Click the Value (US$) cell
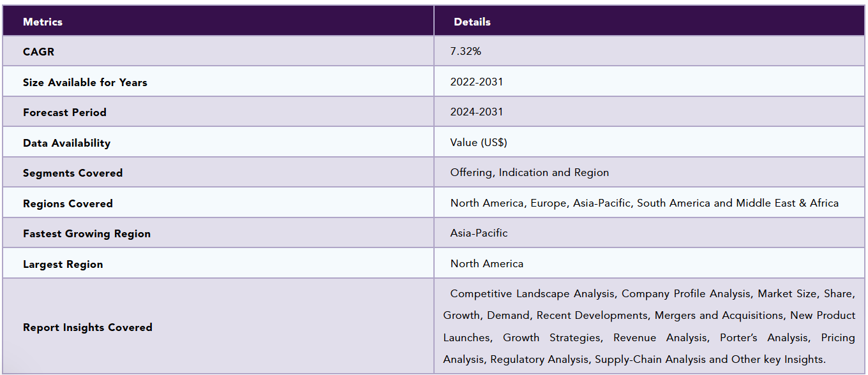The width and height of the screenshot is (868, 375). coord(479,142)
